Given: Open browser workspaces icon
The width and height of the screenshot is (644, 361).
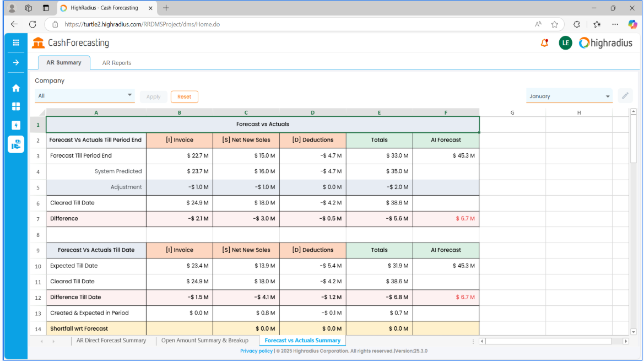Looking at the screenshot, I should [28, 8].
